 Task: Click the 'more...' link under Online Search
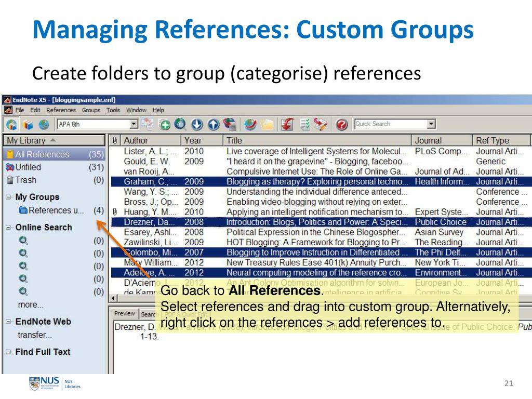[31, 305]
